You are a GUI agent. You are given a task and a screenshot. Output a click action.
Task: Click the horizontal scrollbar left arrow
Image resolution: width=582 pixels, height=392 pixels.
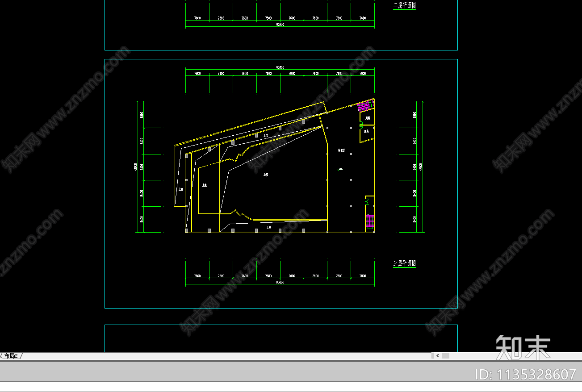(x=438, y=356)
